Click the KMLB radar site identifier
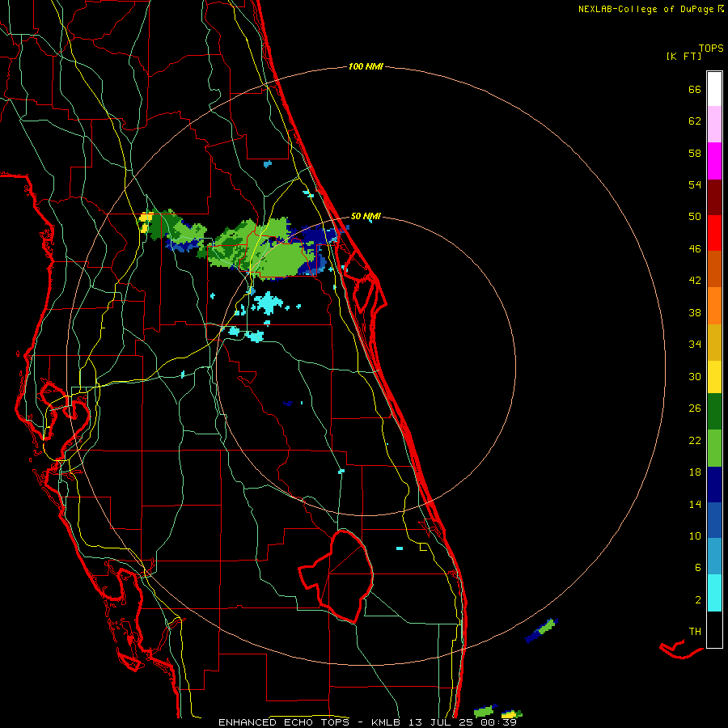Image resolution: width=728 pixels, height=728 pixels. tap(387, 722)
